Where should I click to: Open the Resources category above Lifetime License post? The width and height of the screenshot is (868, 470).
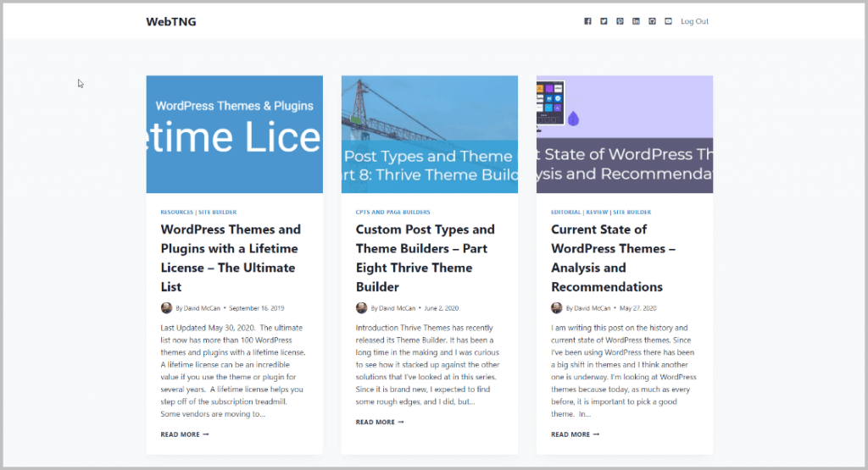(x=176, y=212)
